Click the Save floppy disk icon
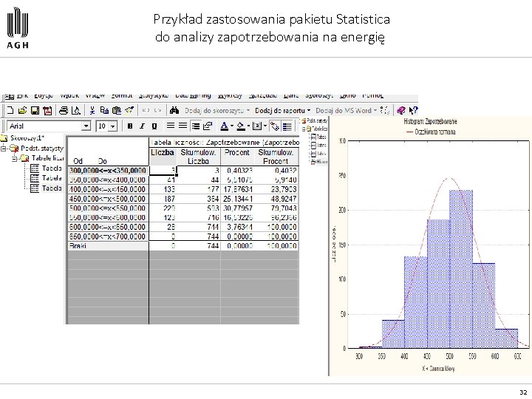Viewport: 532px width, 399px height. coord(35,110)
